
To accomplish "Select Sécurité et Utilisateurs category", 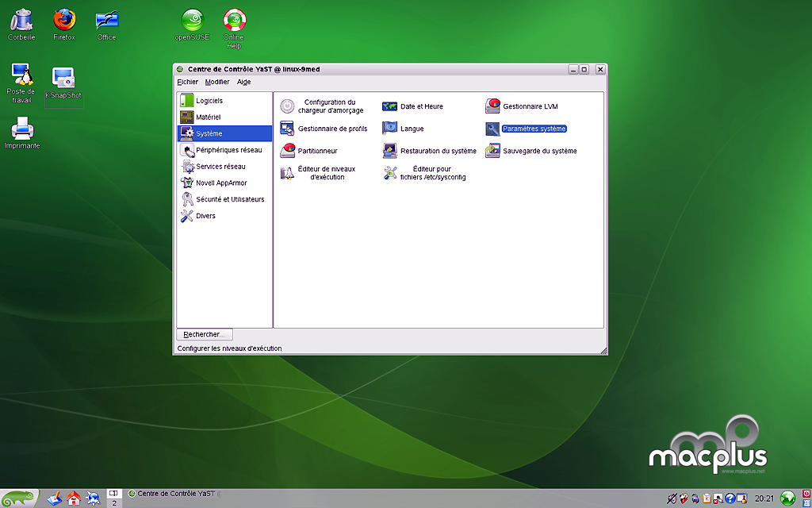I will pos(224,199).
